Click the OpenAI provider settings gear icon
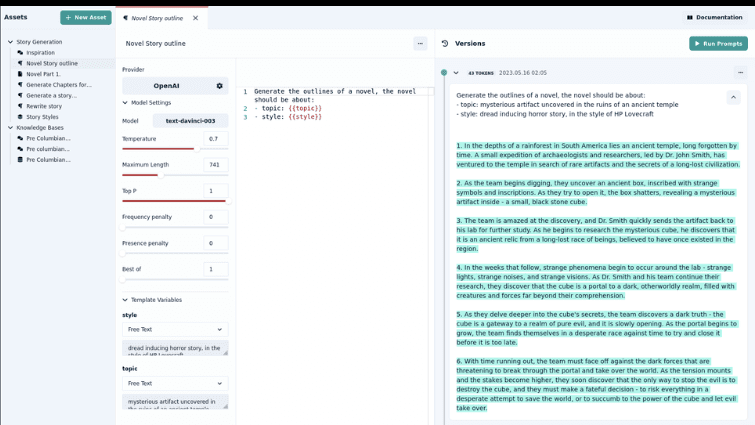The width and height of the screenshot is (755, 425). [x=220, y=86]
